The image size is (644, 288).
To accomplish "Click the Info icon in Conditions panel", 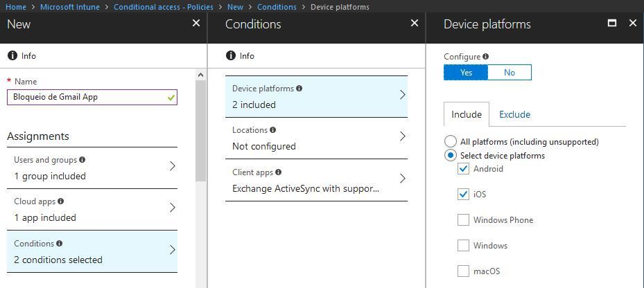I will click(x=231, y=56).
